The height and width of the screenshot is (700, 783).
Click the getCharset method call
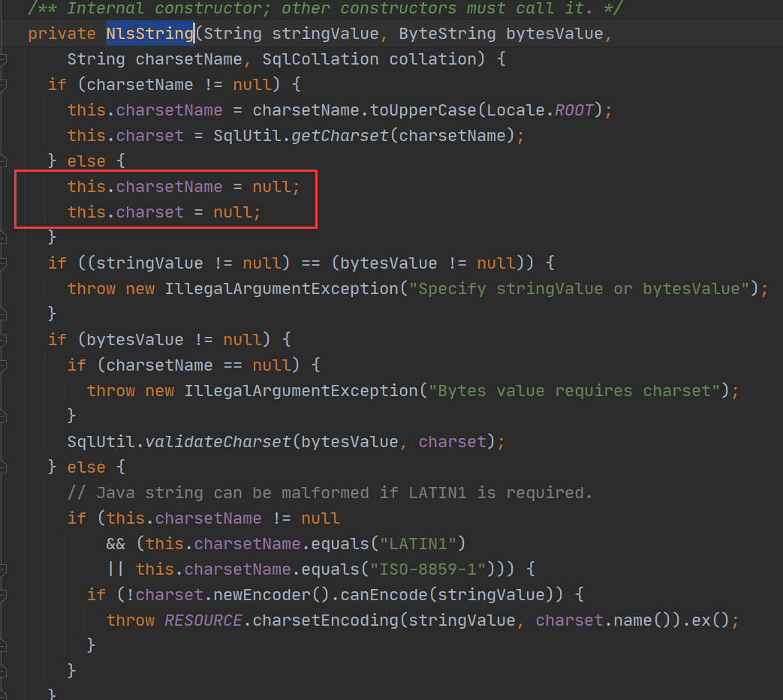[339, 136]
